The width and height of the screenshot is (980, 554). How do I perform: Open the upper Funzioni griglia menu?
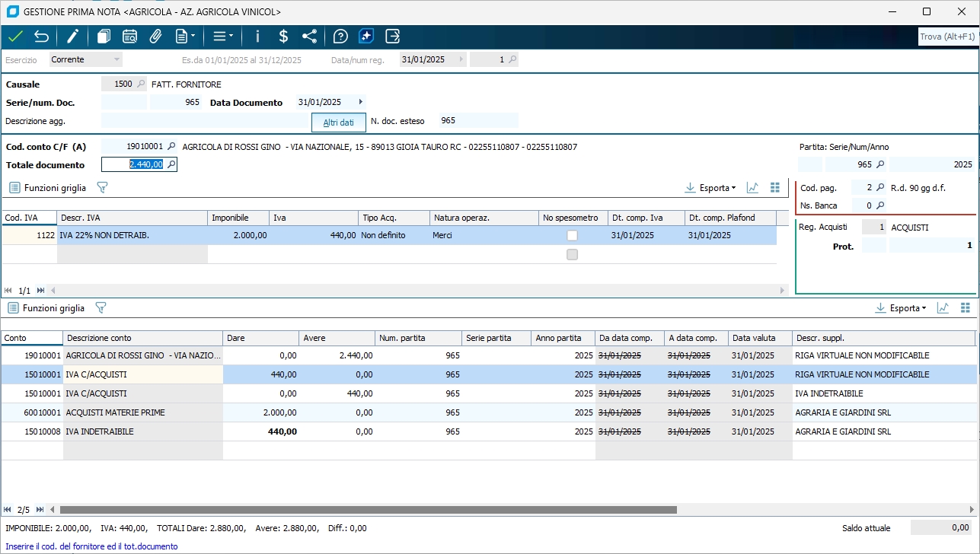pos(47,187)
